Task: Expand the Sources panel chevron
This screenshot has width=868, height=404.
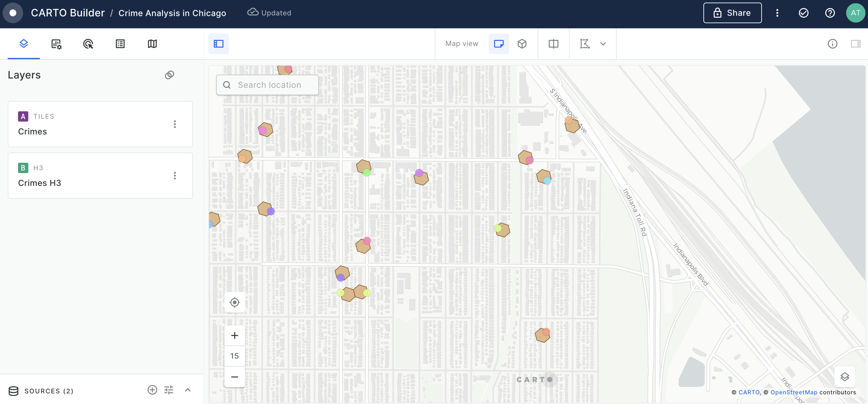Action: (x=188, y=390)
